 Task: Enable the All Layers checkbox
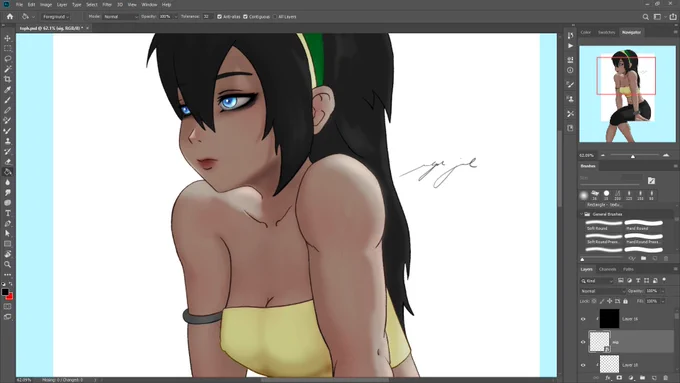[x=275, y=16]
